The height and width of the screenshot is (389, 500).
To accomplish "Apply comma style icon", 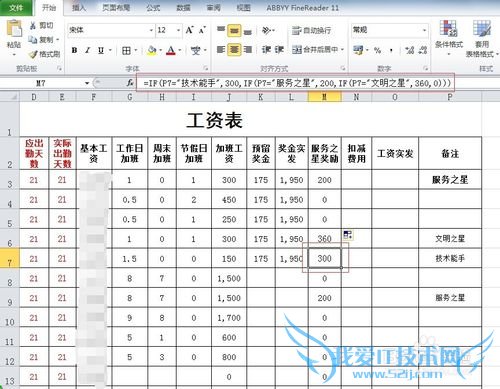I will pyautogui.click(x=391, y=51).
